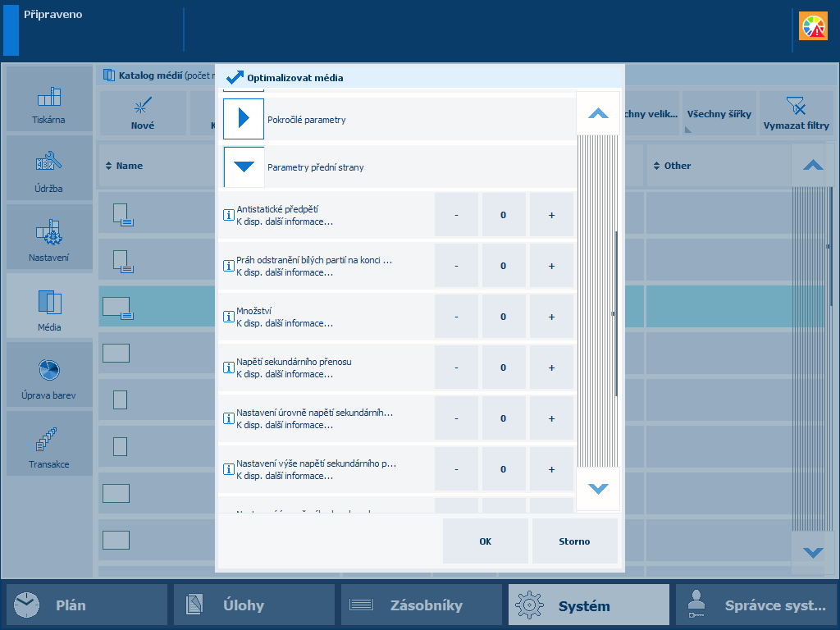
Task: Switch to the Zásobníky tab
Action: coord(421,605)
